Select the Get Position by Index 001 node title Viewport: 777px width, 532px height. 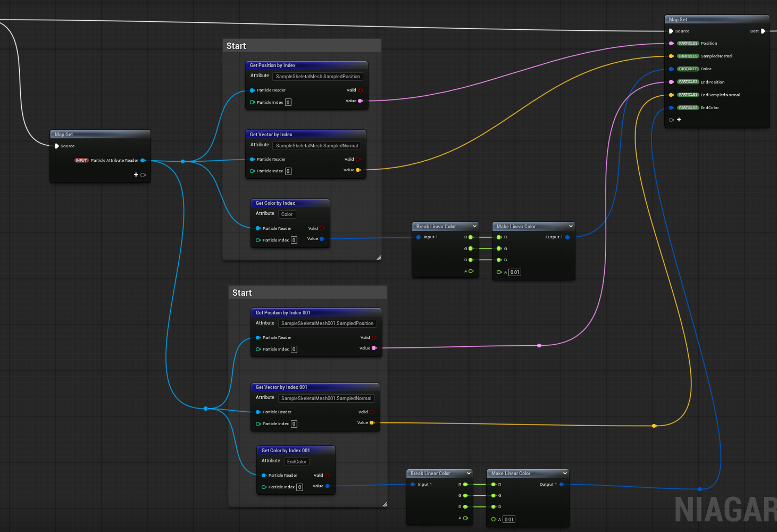click(x=283, y=313)
